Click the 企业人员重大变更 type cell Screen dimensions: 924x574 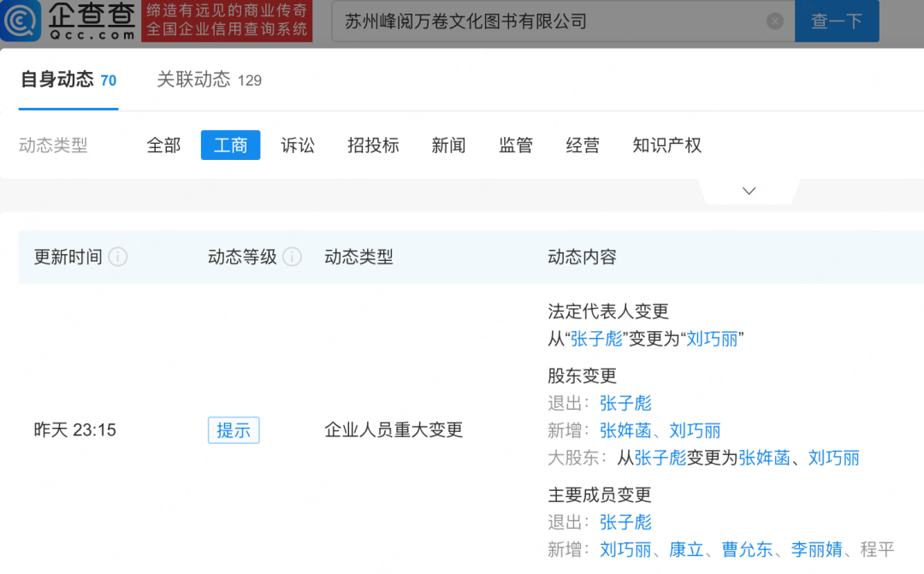coord(394,430)
